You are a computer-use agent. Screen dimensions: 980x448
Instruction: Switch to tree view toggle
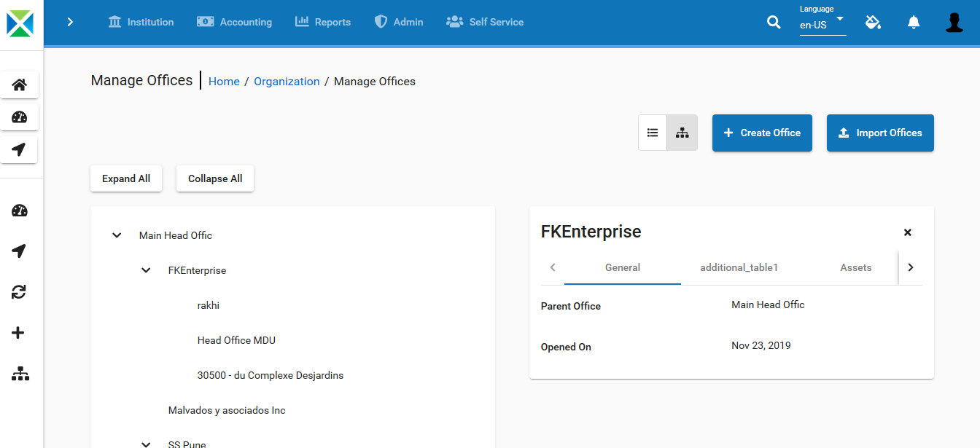(682, 133)
